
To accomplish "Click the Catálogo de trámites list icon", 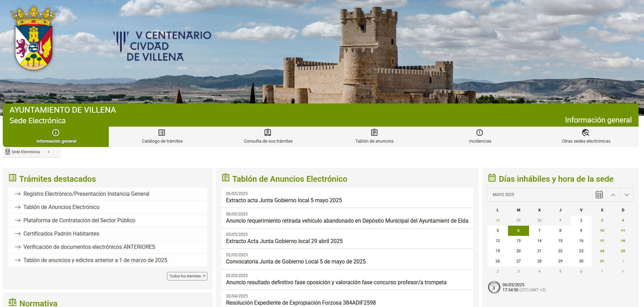I will tap(162, 132).
